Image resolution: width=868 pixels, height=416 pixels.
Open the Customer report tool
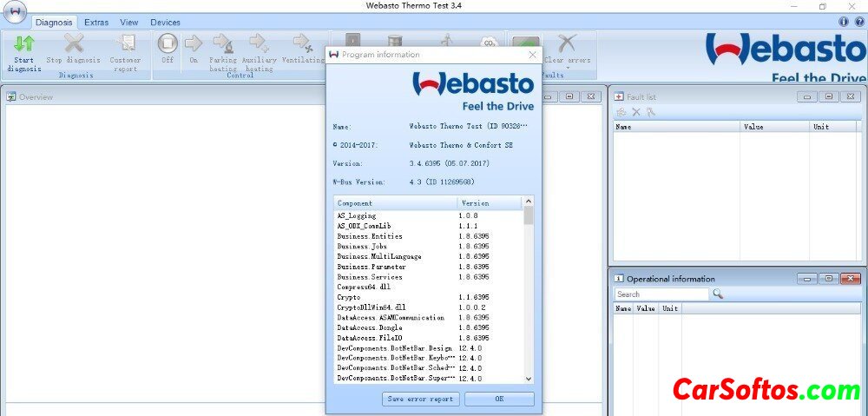(x=125, y=44)
